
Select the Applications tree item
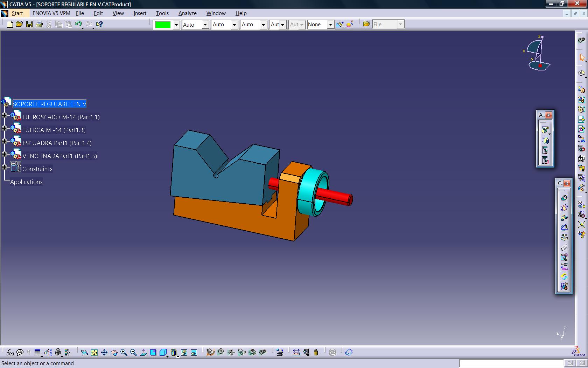[26, 182]
